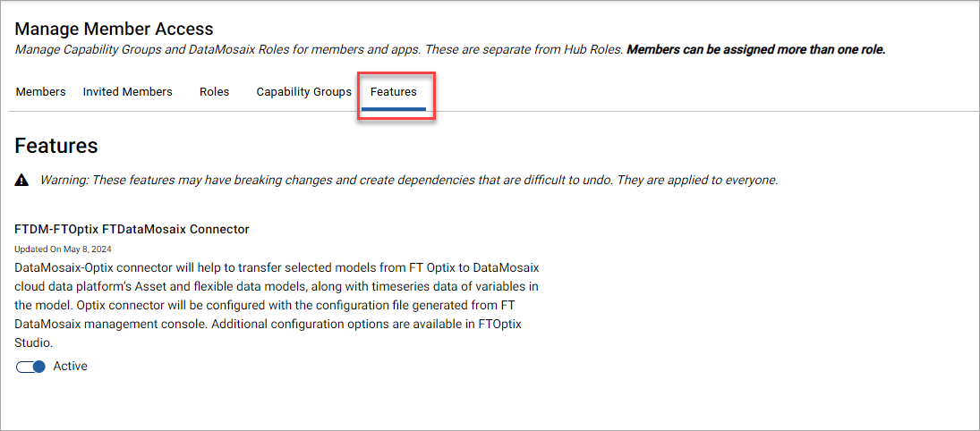Viewport: 980px width, 431px height.
Task: Click the Manage Member Access page title
Action: pos(114,29)
